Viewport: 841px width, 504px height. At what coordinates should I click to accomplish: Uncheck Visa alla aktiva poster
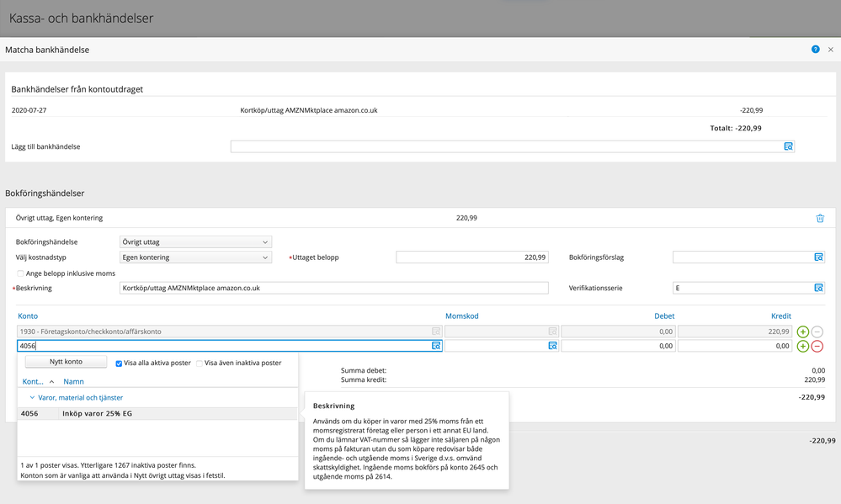[x=119, y=363]
